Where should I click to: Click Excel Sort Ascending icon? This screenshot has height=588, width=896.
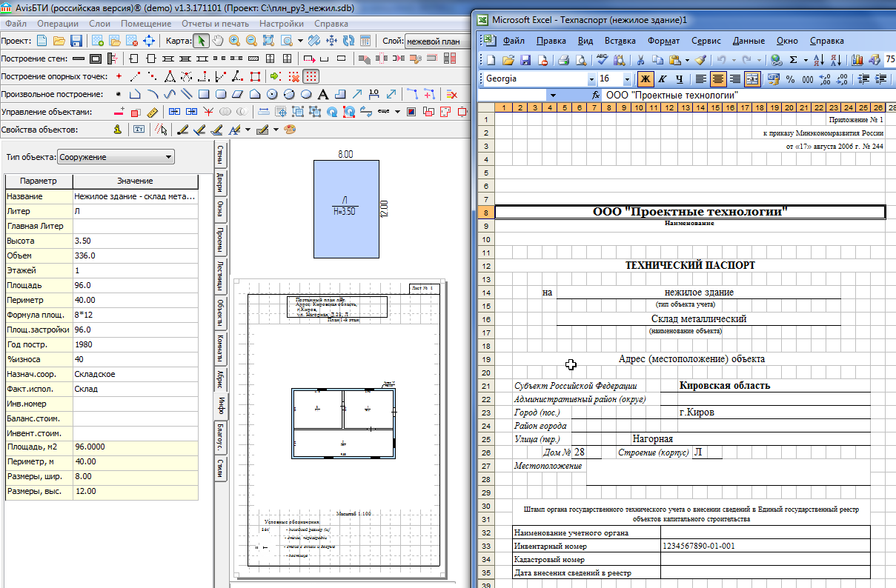click(818, 60)
